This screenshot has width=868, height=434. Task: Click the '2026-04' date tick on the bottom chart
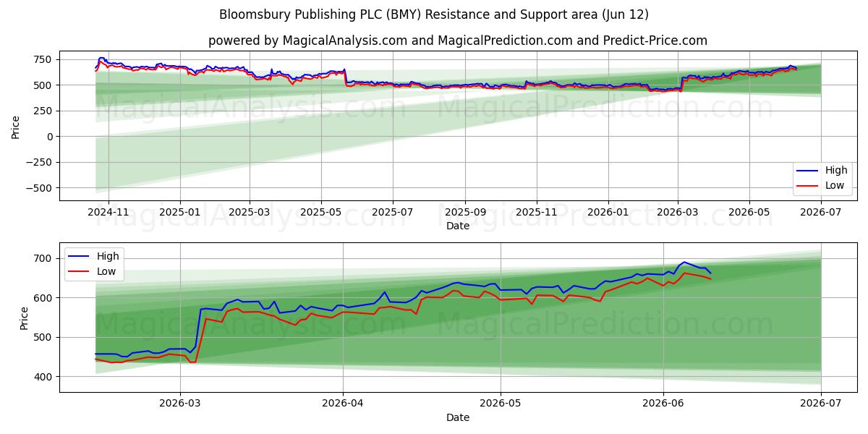click(x=342, y=404)
